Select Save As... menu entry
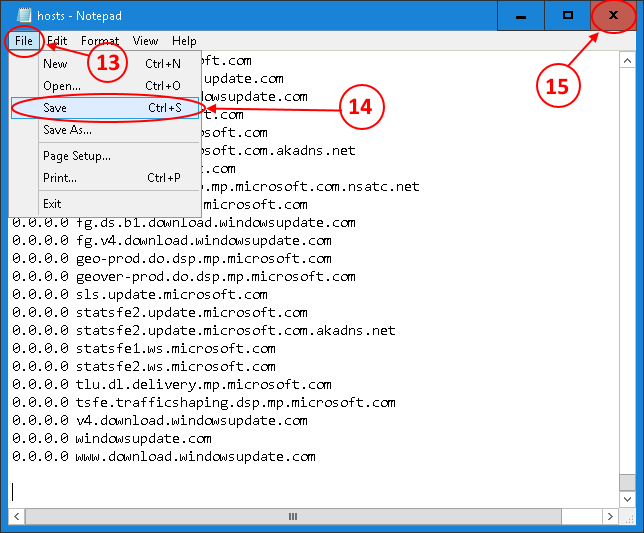Screen dimensions: 644x533 pos(105,130)
